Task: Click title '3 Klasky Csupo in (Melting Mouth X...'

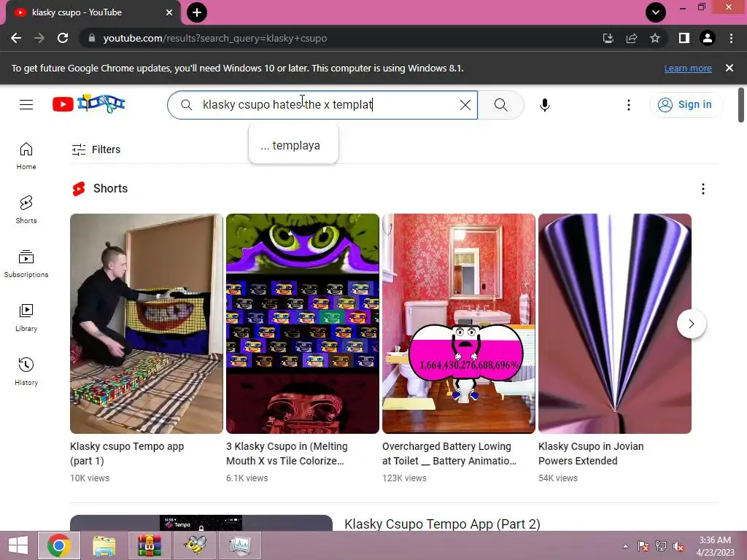Action: point(287,454)
